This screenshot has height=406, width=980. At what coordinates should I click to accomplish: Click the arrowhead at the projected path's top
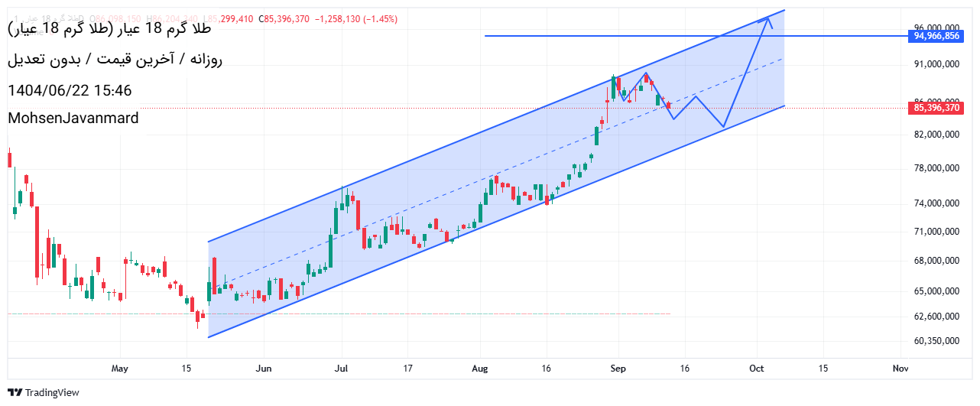point(767,18)
